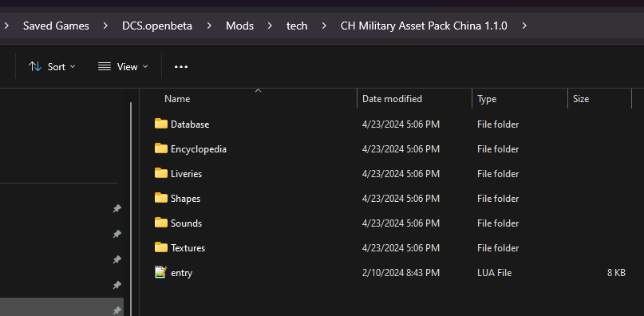Open the Database folder icon
Viewport: 644px width, 316px height.
coord(161,124)
